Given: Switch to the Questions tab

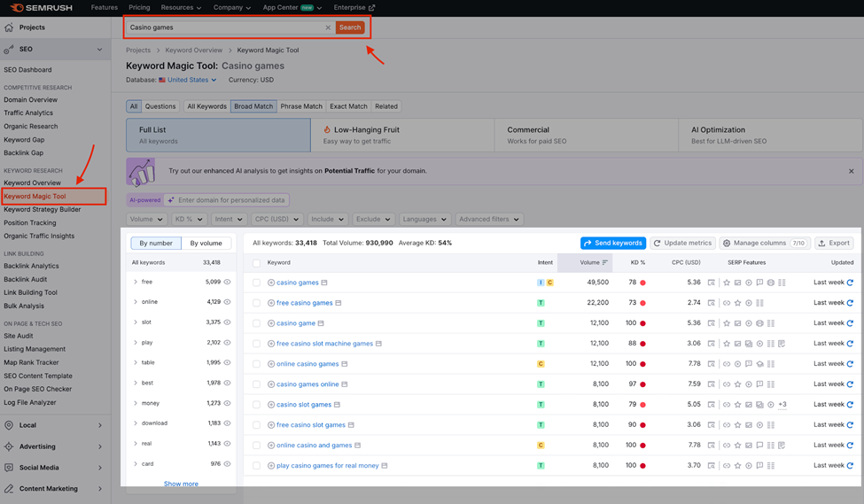Looking at the screenshot, I should 160,106.
